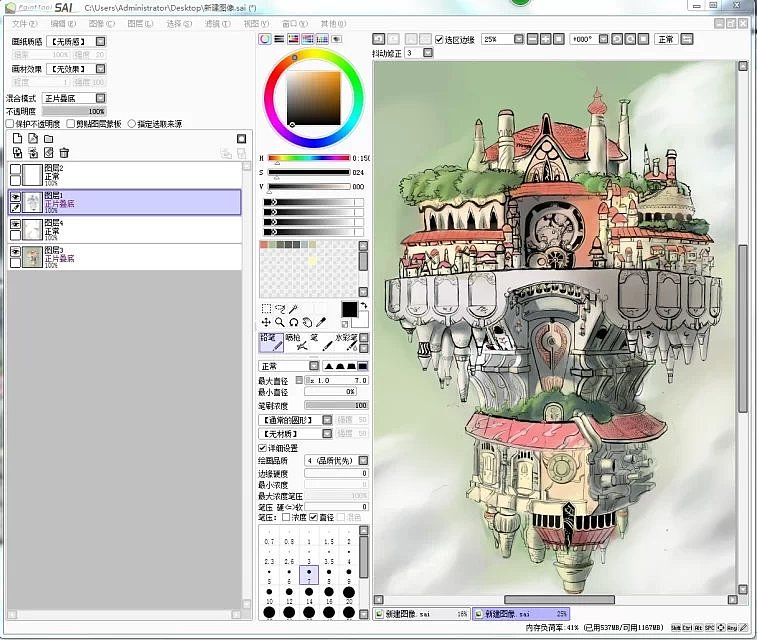Zoom in canvas with plus button
The image size is (757, 640).
coord(546,39)
